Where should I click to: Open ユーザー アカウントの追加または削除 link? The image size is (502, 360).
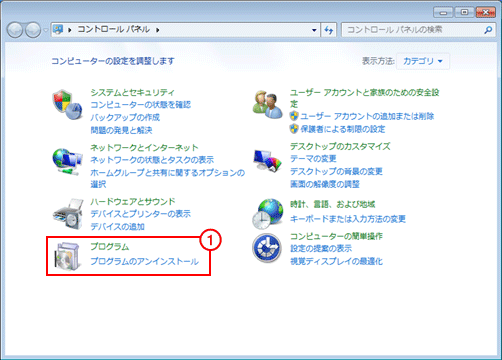367,116
